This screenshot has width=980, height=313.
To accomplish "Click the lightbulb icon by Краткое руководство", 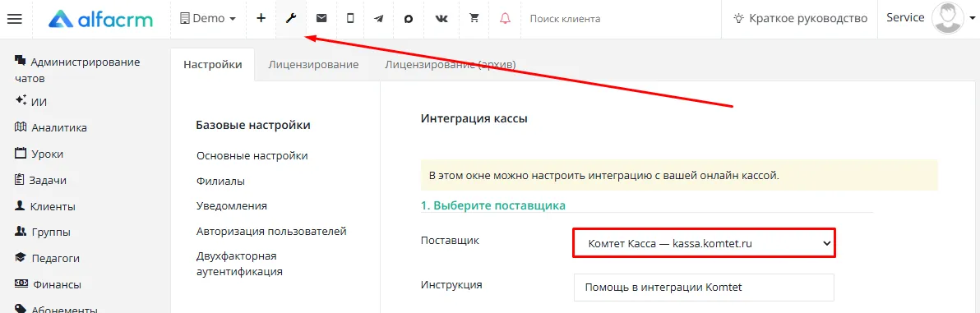I will pos(739,19).
